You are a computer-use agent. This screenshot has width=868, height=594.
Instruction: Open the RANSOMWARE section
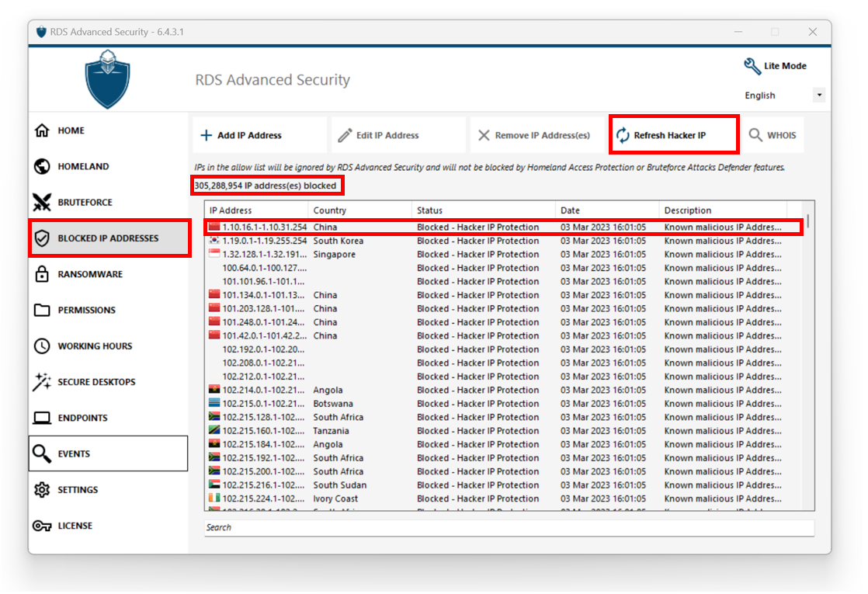(x=90, y=275)
